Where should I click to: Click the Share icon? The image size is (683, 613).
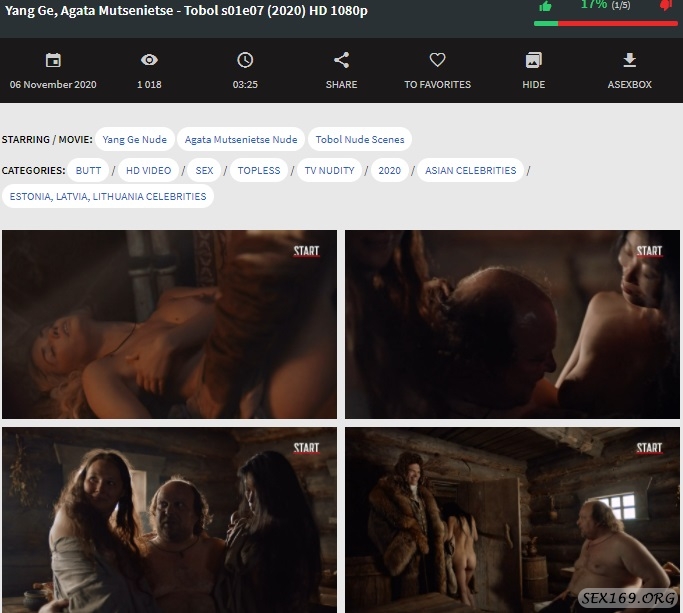(x=341, y=60)
